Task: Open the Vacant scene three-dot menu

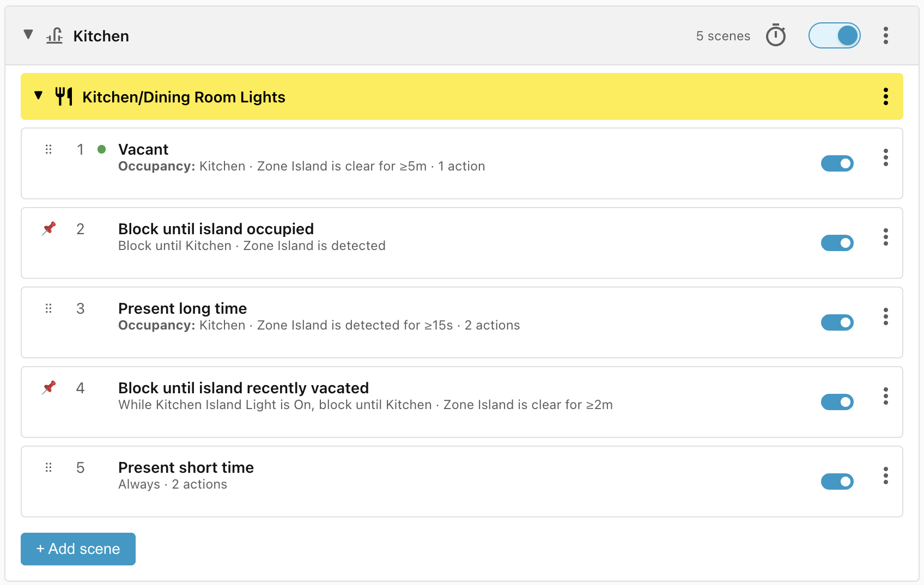Action: [x=886, y=157]
